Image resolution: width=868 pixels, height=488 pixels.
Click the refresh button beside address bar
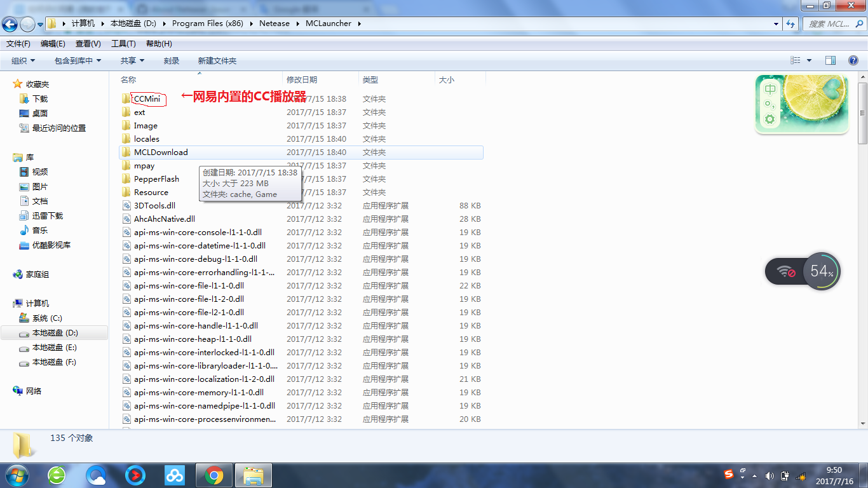(790, 24)
